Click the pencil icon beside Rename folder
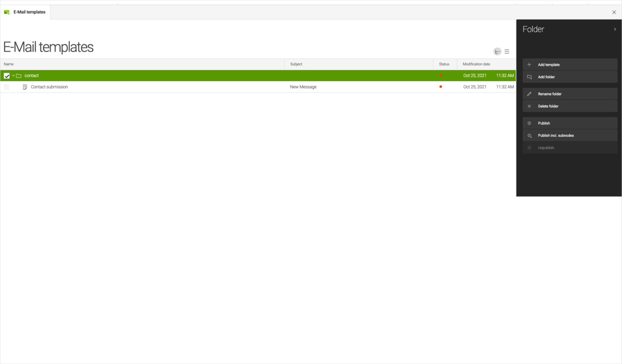 (529, 94)
